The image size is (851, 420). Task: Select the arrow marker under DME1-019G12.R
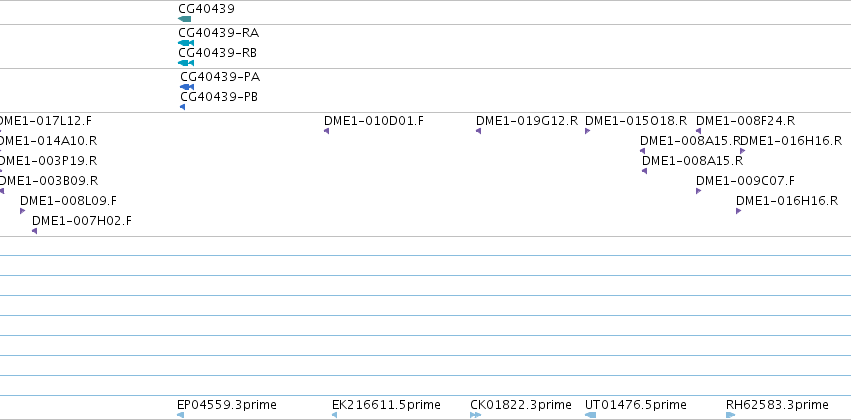[478, 131]
